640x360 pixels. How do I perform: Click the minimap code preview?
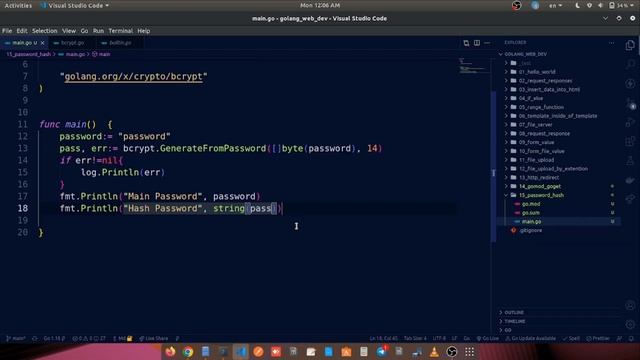point(473,66)
